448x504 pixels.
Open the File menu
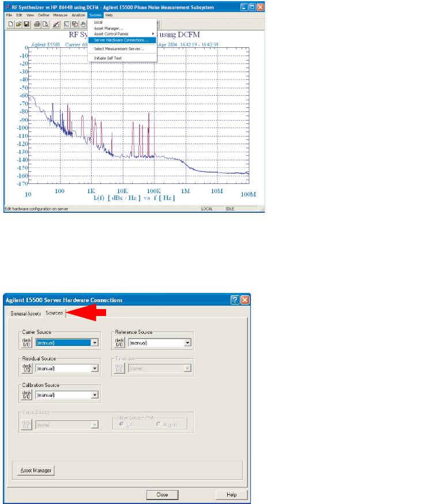point(9,15)
